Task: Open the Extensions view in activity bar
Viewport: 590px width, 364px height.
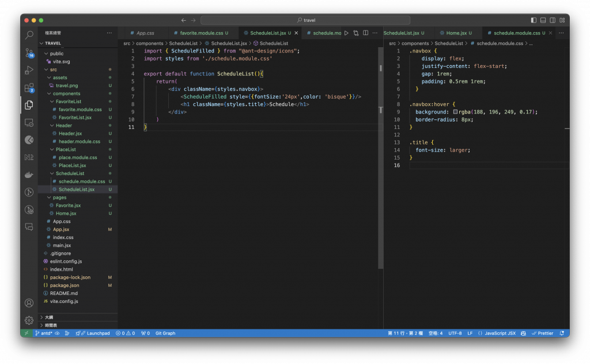Action: 29,88
